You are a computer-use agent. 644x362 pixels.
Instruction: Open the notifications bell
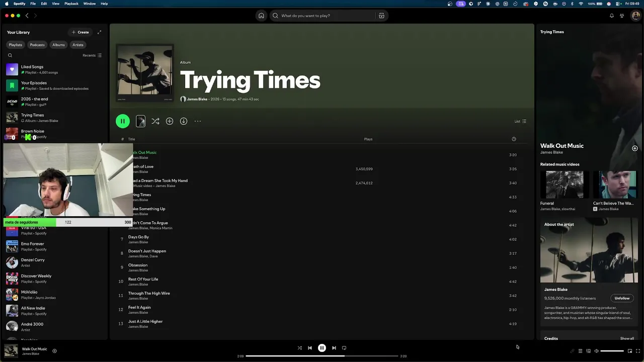(x=612, y=16)
